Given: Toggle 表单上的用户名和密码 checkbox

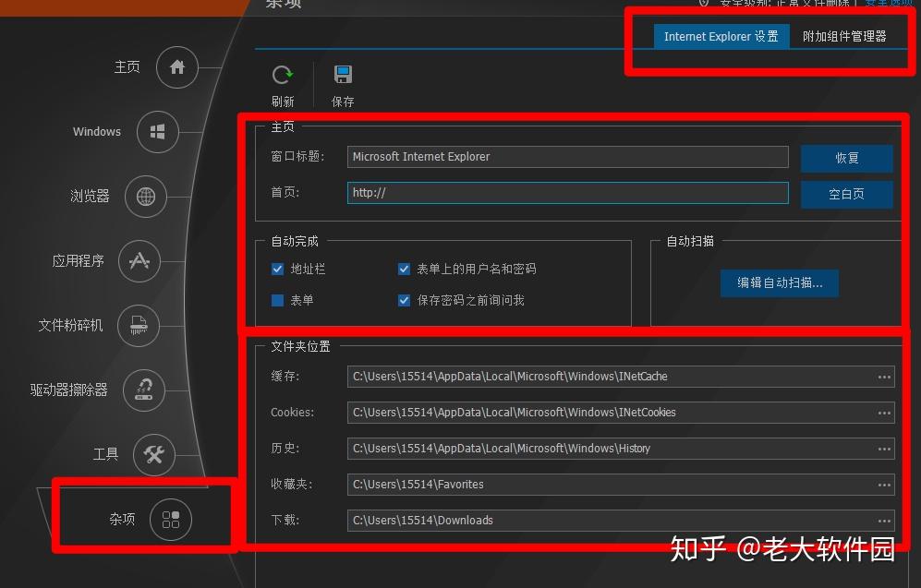Looking at the screenshot, I should click(404, 270).
